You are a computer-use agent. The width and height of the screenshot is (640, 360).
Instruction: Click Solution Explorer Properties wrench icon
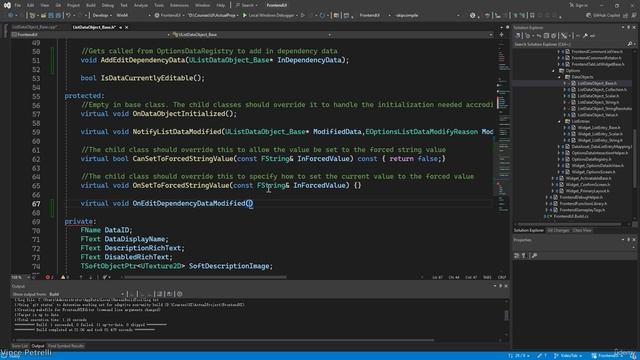(585, 36)
